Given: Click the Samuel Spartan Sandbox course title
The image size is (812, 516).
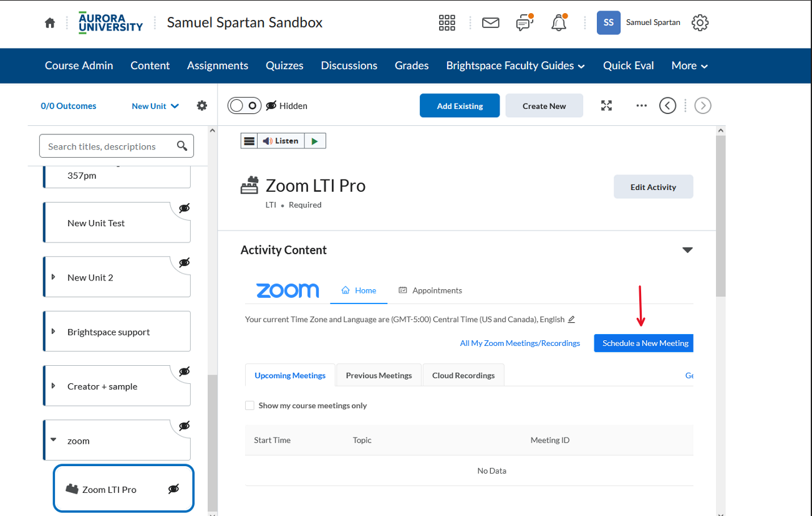Looking at the screenshot, I should click(244, 23).
